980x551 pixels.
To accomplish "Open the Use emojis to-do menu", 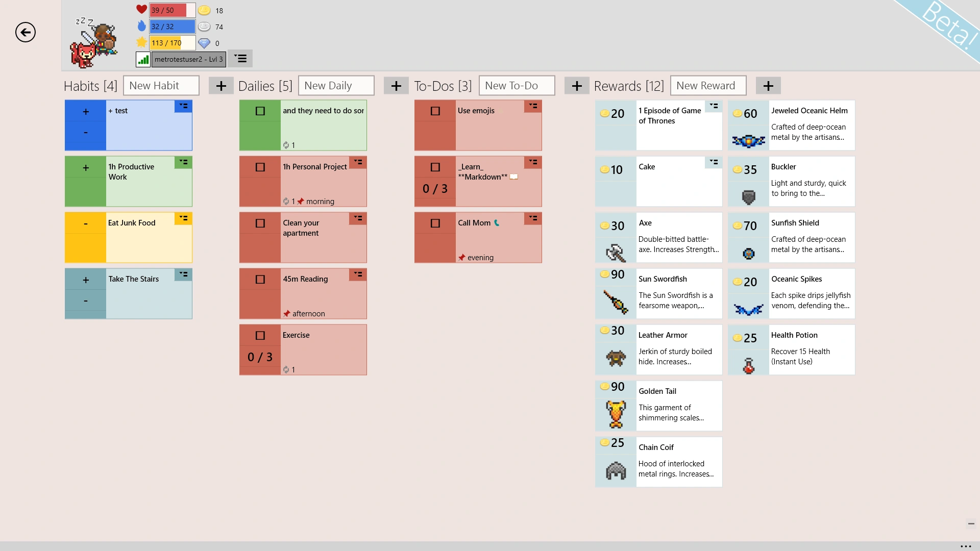I will click(533, 106).
